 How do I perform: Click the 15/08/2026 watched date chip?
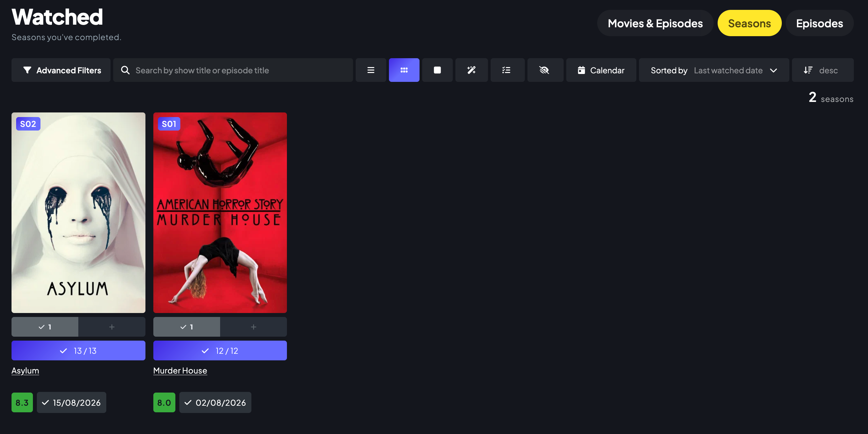click(71, 402)
